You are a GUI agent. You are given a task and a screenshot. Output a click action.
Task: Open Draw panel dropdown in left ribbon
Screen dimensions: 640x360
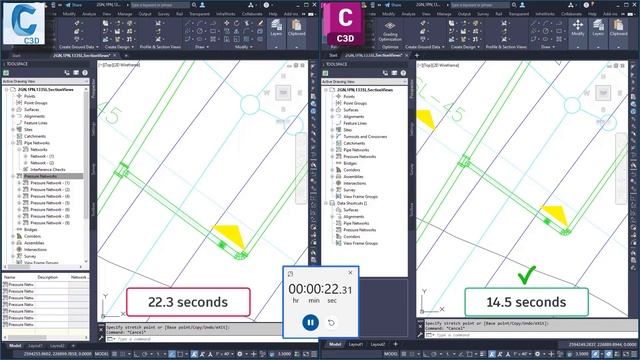click(202, 47)
